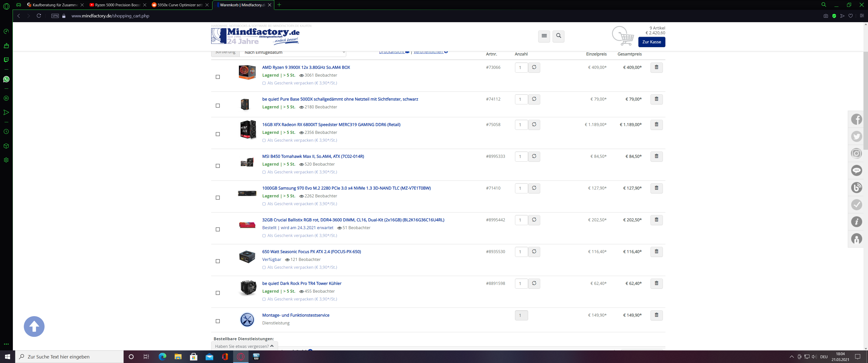Click quantity field for be quiet! Pure Base

[521, 99]
